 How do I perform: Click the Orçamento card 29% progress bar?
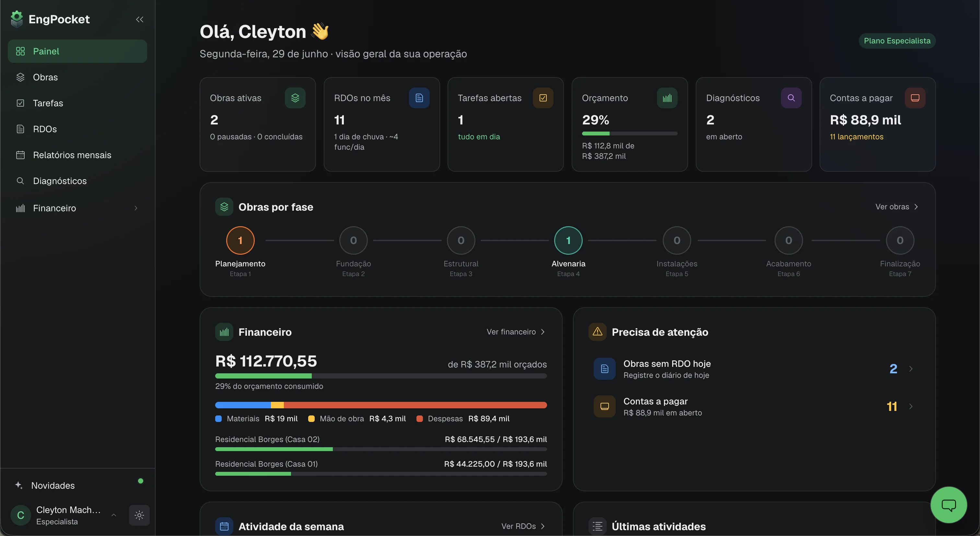pos(630,134)
